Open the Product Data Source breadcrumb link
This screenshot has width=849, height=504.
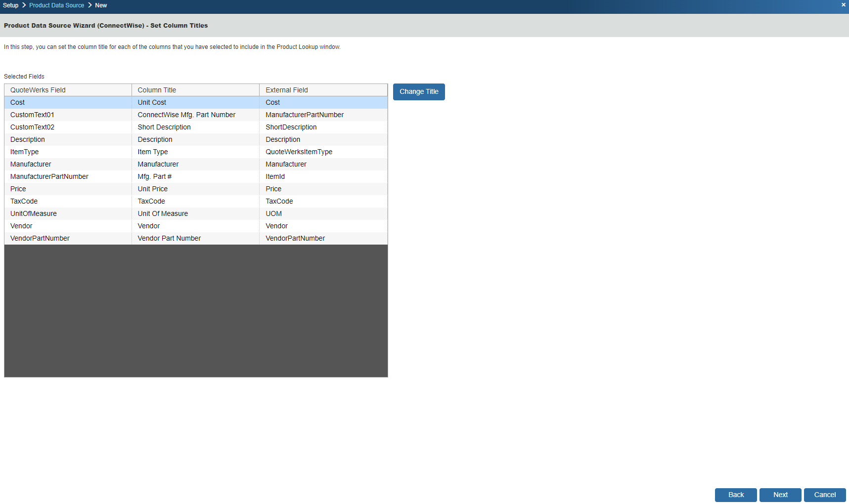[56, 5]
